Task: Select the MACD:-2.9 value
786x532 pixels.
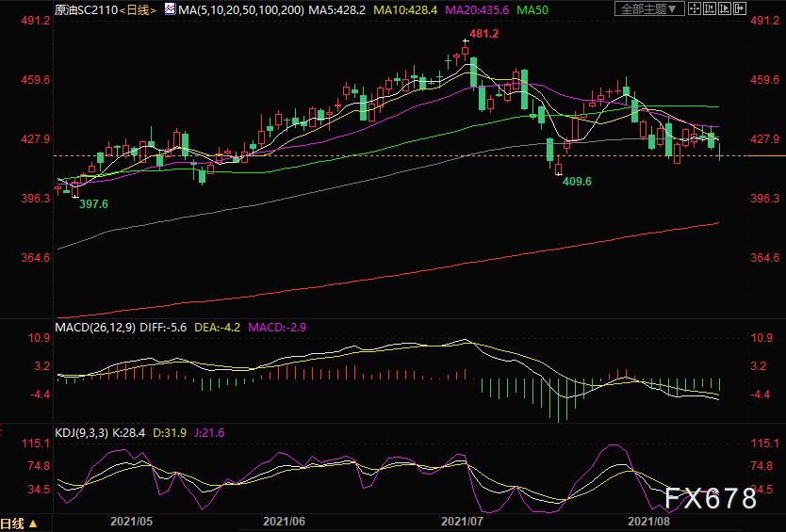Action: tap(277, 327)
